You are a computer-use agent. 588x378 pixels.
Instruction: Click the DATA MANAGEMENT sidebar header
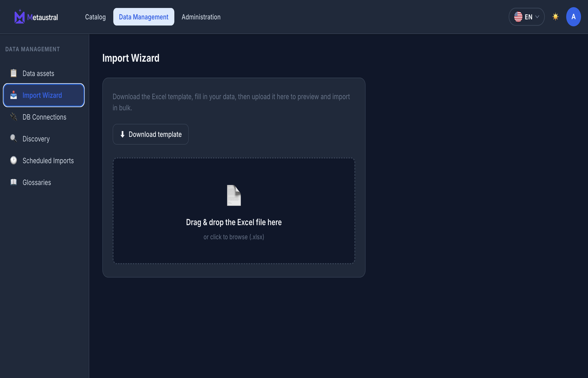[x=33, y=49]
